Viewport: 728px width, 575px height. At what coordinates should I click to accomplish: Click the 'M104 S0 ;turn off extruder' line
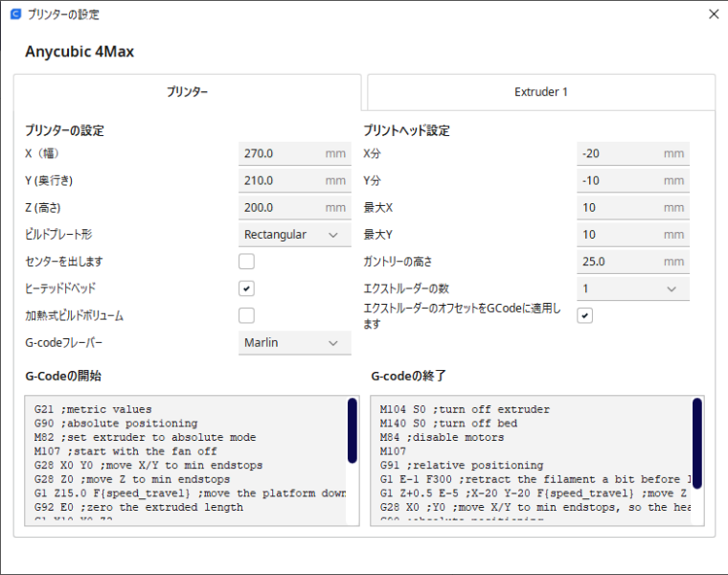click(x=465, y=409)
